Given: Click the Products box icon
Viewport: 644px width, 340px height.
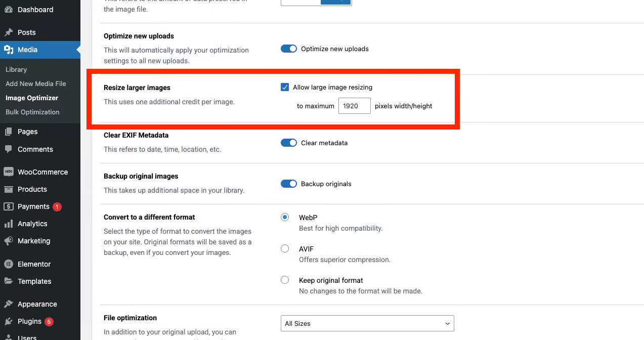Looking at the screenshot, I should tap(9, 189).
